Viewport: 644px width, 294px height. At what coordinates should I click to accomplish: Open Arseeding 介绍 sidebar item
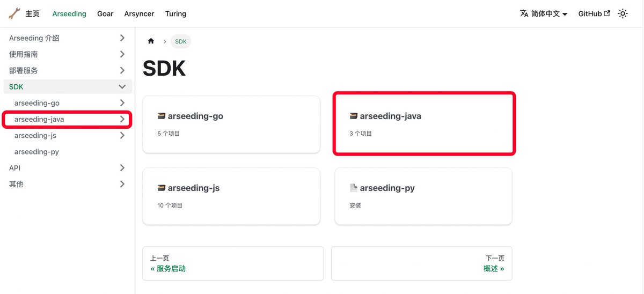click(34, 38)
